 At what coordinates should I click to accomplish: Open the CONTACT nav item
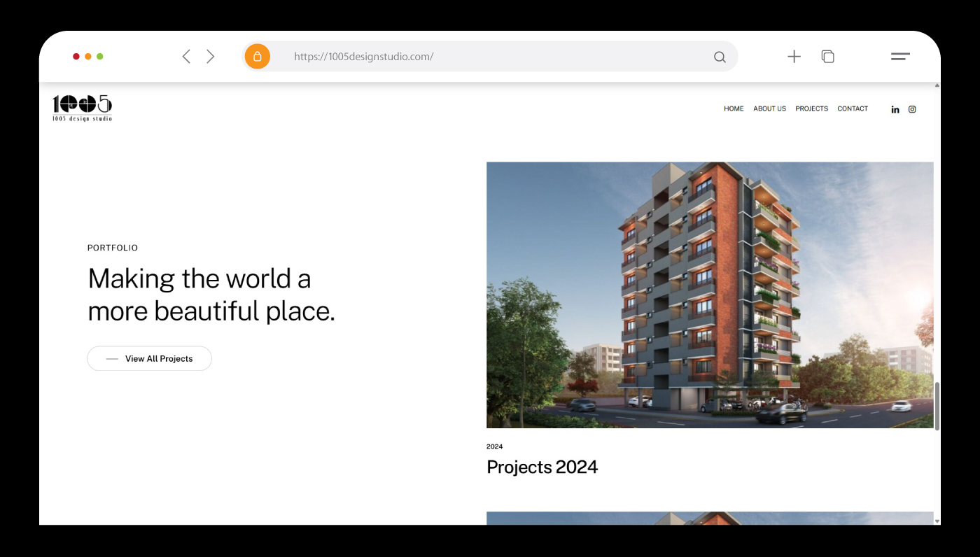853,108
